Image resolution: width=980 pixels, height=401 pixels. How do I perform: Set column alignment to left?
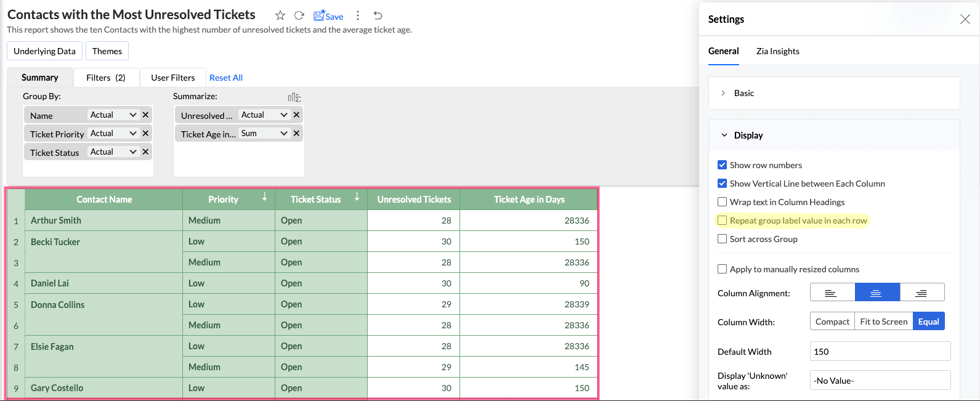tap(832, 292)
